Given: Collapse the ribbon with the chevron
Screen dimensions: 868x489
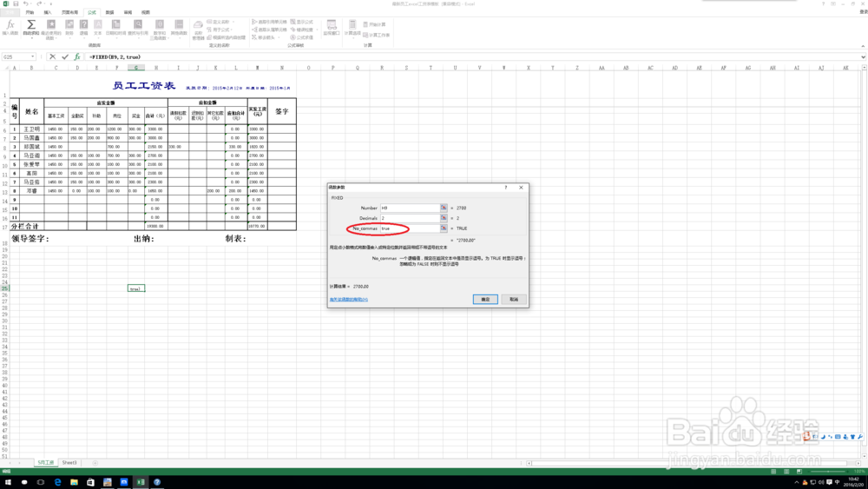Looking at the screenshot, I should click(x=863, y=46).
